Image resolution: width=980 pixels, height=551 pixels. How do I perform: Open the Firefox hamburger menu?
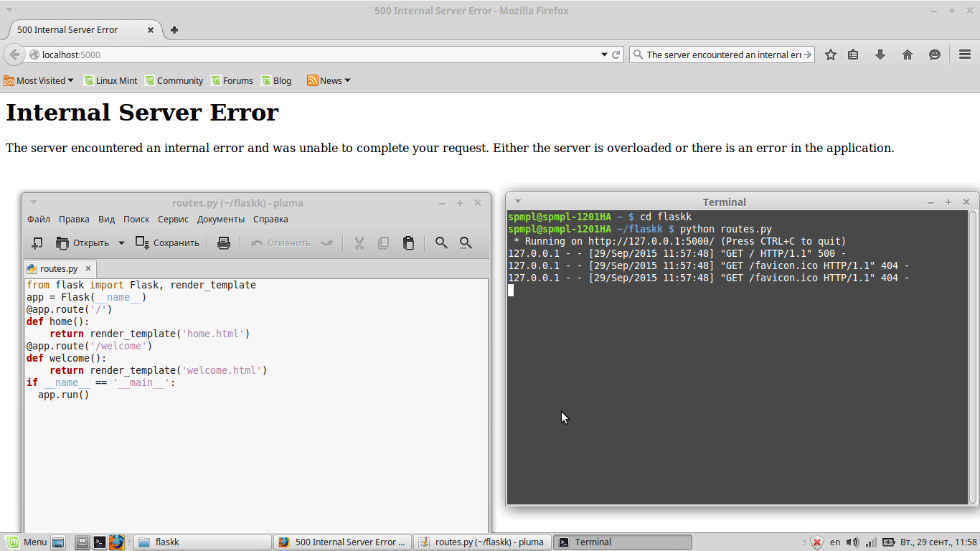(x=965, y=55)
